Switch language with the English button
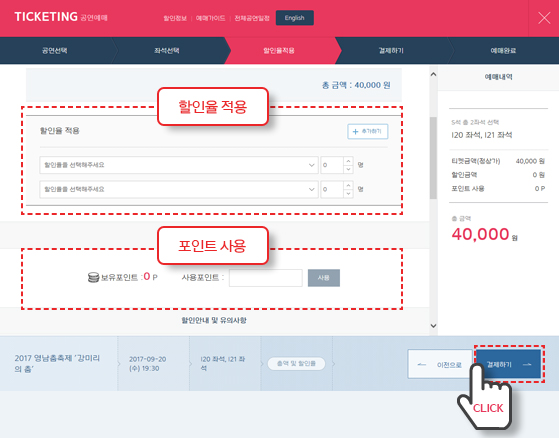The height and width of the screenshot is (438, 559). [294, 18]
